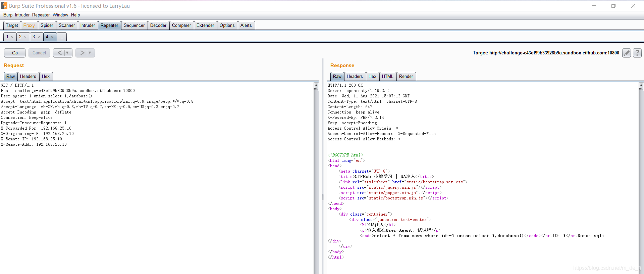The width and height of the screenshot is (644, 274).
Task: Show the response Hex view
Action: [x=373, y=76]
